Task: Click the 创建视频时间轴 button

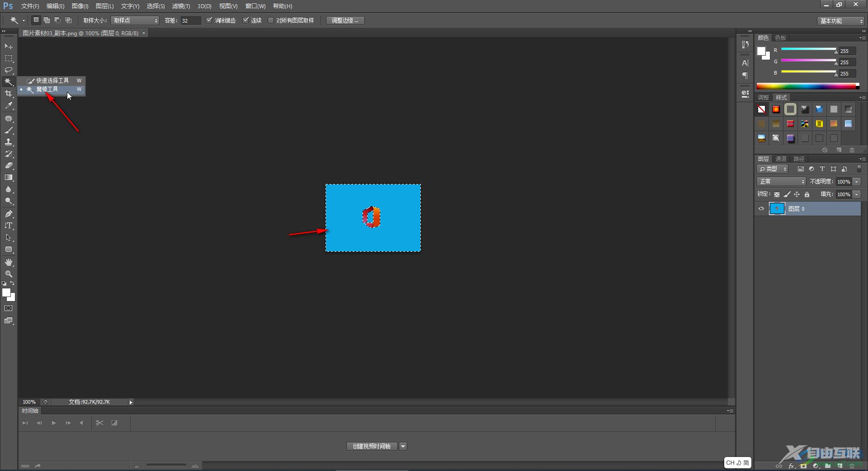Action: pyautogui.click(x=372, y=446)
